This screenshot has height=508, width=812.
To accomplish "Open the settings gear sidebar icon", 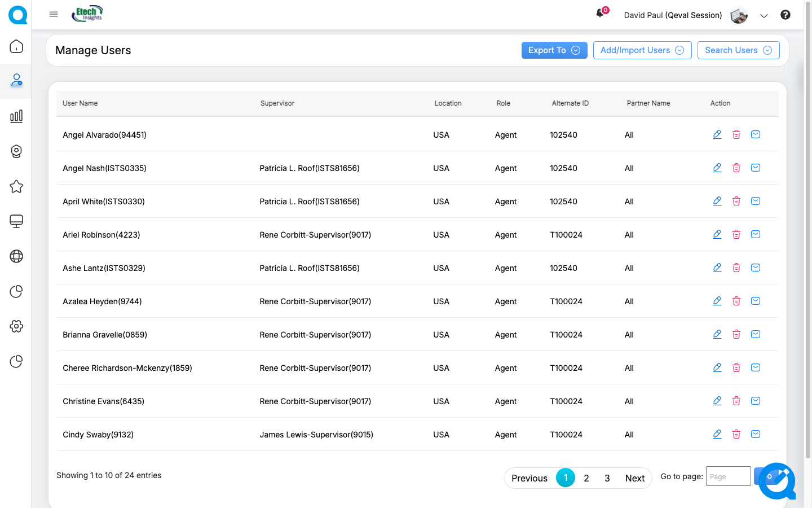I will [x=16, y=326].
